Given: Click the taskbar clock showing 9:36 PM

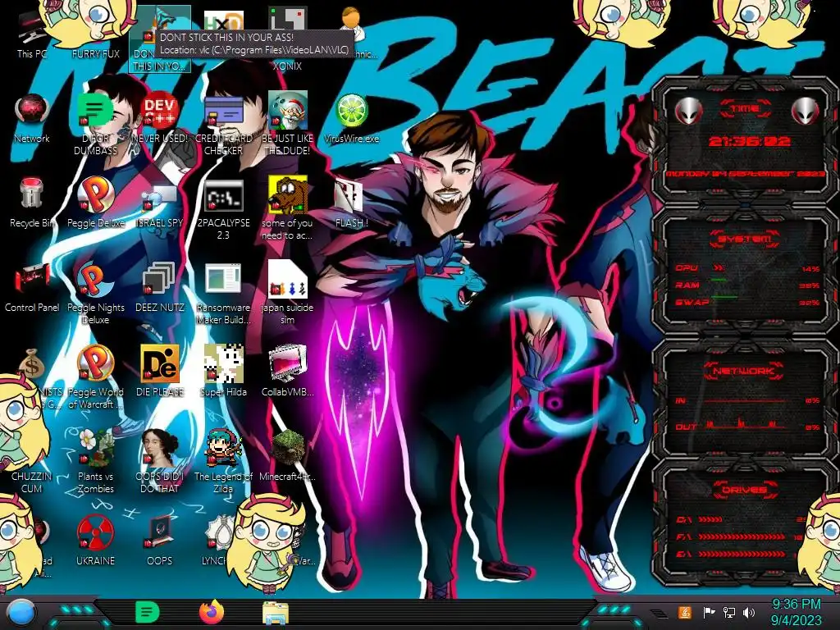Looking at the screenshot, I should point(797,612).
